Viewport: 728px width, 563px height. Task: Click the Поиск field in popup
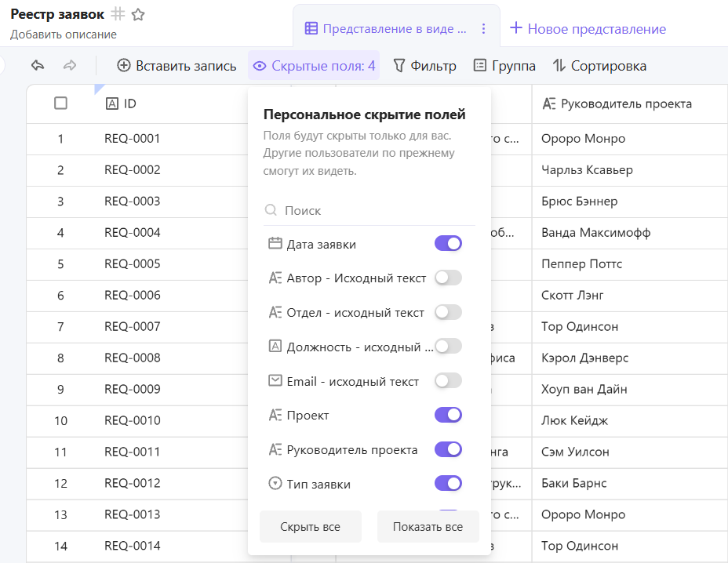[x=369, y=210]
